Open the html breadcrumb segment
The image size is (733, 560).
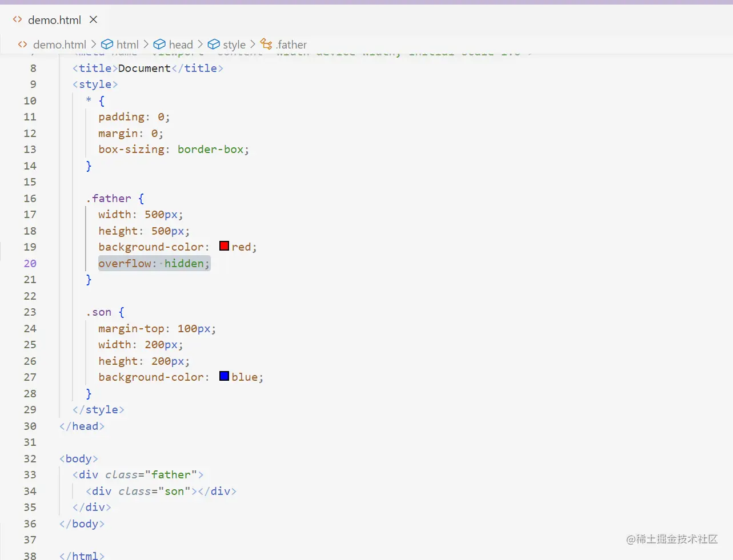point(127,45)
